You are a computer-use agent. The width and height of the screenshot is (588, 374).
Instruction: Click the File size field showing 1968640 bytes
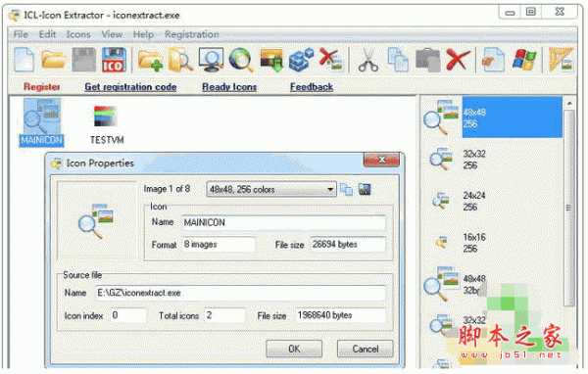pos(340,315)
